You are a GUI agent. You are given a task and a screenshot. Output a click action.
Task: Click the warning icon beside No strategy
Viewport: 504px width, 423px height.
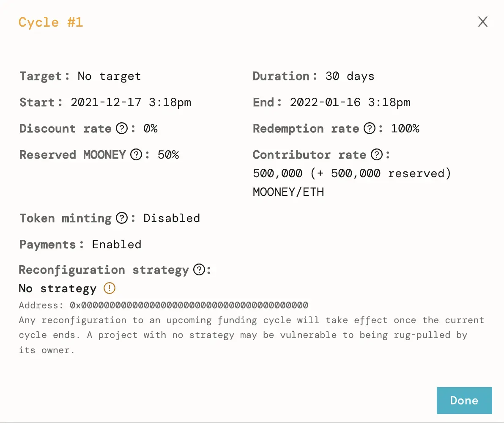point(109,288)
